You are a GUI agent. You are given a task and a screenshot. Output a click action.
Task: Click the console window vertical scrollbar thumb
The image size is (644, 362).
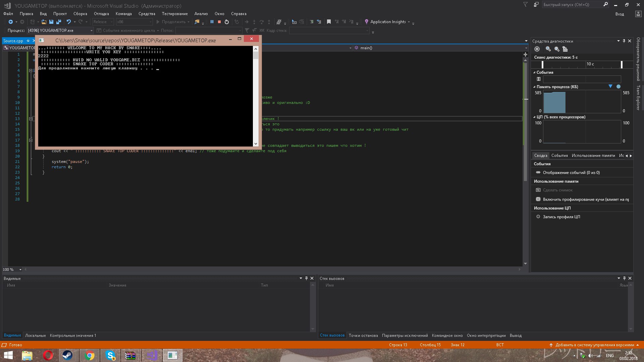(256, 55)
